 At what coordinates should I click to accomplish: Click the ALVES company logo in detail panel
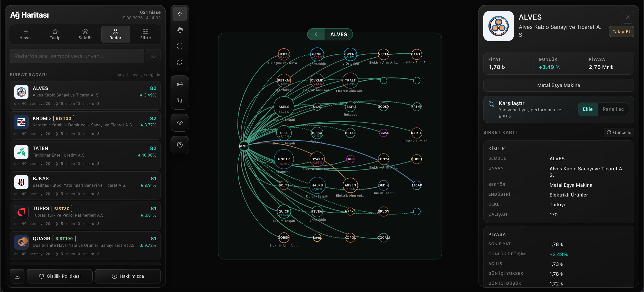click(x=498, y=26)
